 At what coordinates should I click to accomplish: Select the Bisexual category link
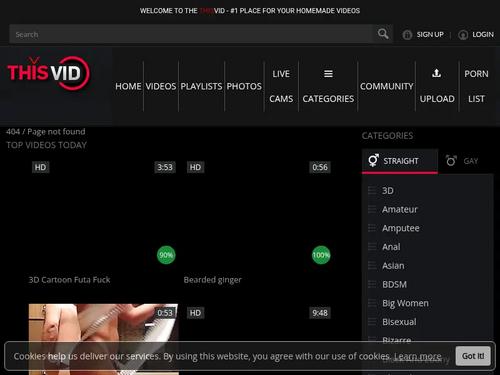point(399,322)
